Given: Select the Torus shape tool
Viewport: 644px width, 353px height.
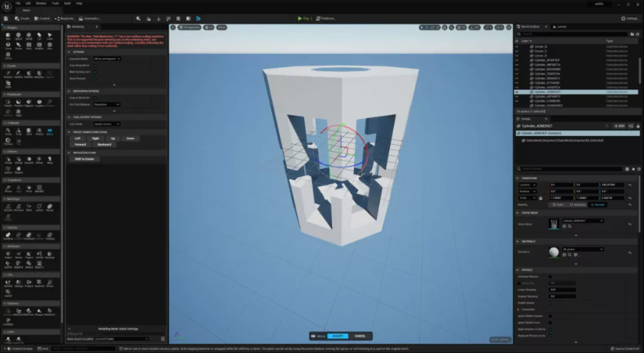Looking at the screenshot, I should coord(8,46).
